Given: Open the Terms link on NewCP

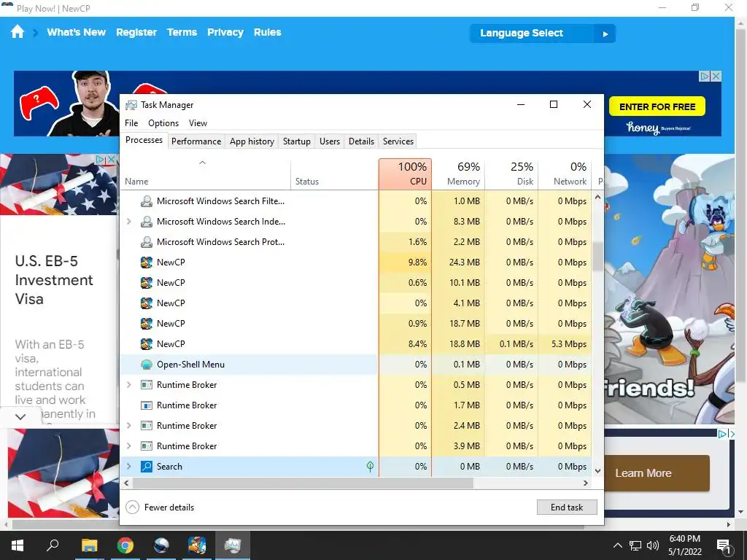Looking at the screenshot, I should tap(182, 32).
